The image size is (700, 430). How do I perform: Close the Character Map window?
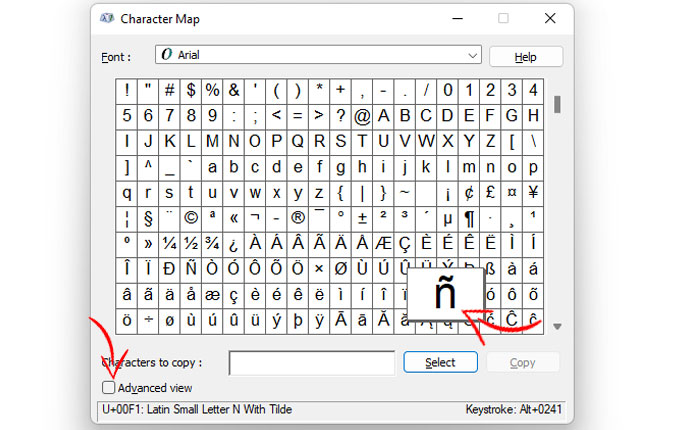point(550,19)
